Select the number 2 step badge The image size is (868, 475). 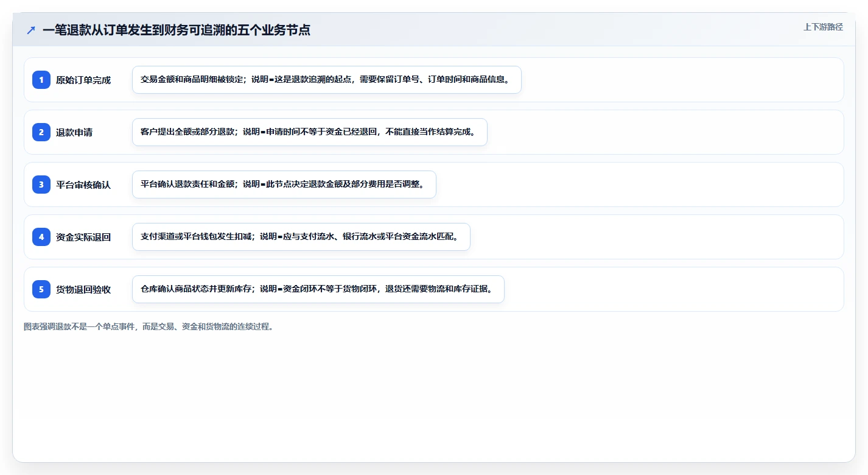tap(41, 132)
